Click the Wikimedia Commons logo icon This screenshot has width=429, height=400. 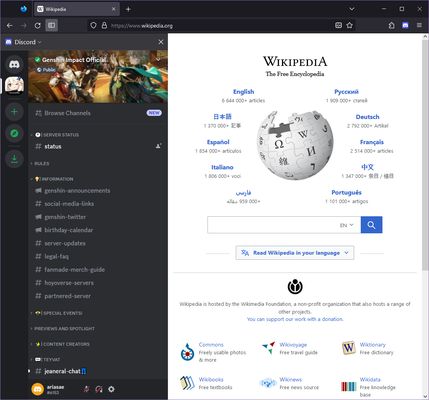pyautogui.click(x=187, y=352)
